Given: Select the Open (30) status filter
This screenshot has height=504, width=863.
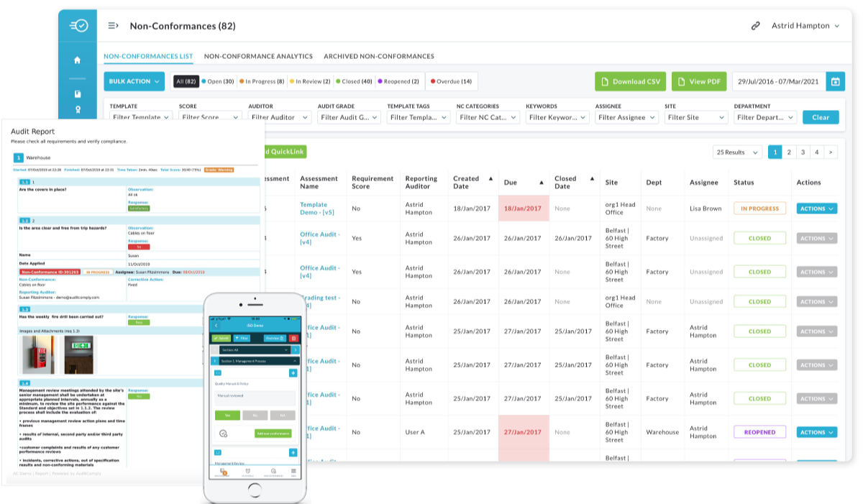Looking at the screenshot, I should point(218,81).
